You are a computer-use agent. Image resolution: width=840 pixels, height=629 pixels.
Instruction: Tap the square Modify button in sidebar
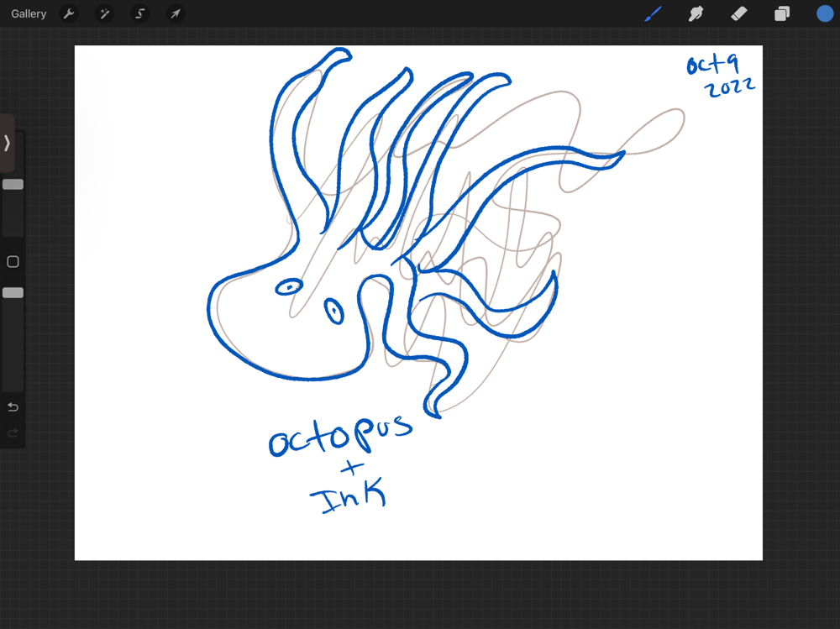coord(13,262)
